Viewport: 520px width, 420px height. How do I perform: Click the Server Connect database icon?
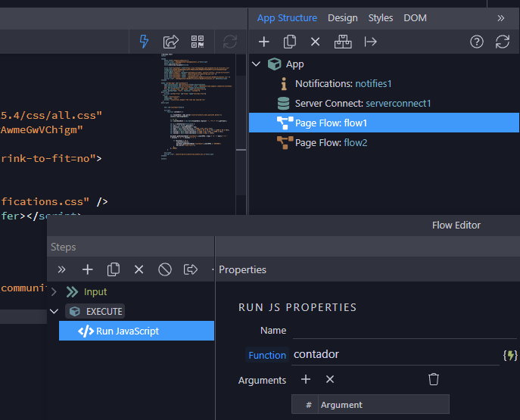pyautogui.click(x=283, y=104)
